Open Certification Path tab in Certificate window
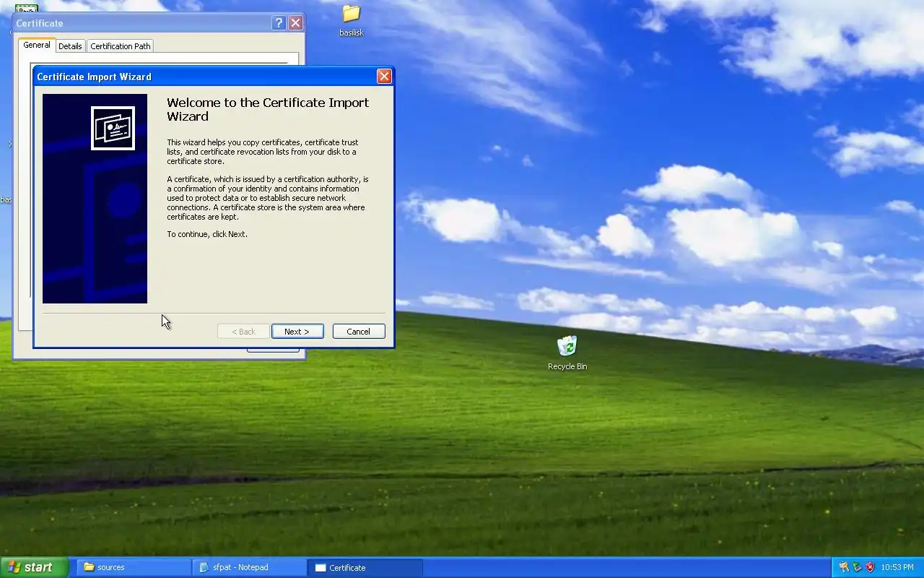 (x=121, y=46)
